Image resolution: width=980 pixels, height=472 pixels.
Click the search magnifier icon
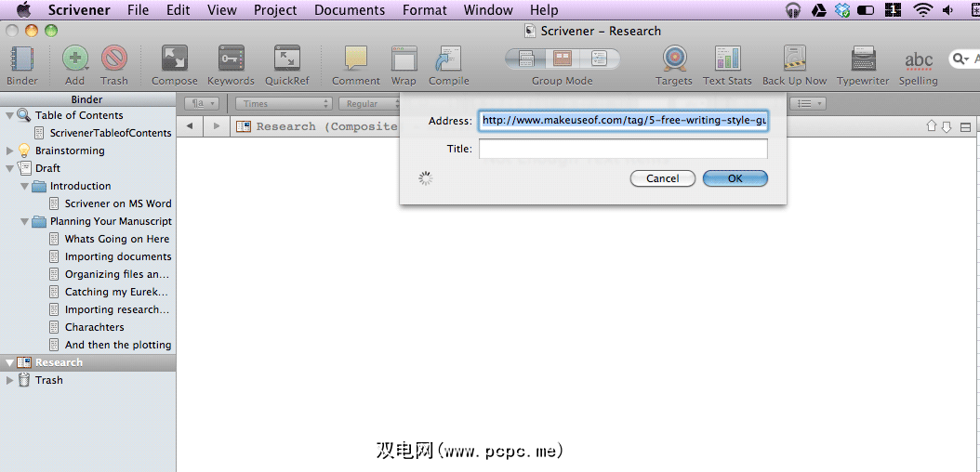click(x=960, y=59)
